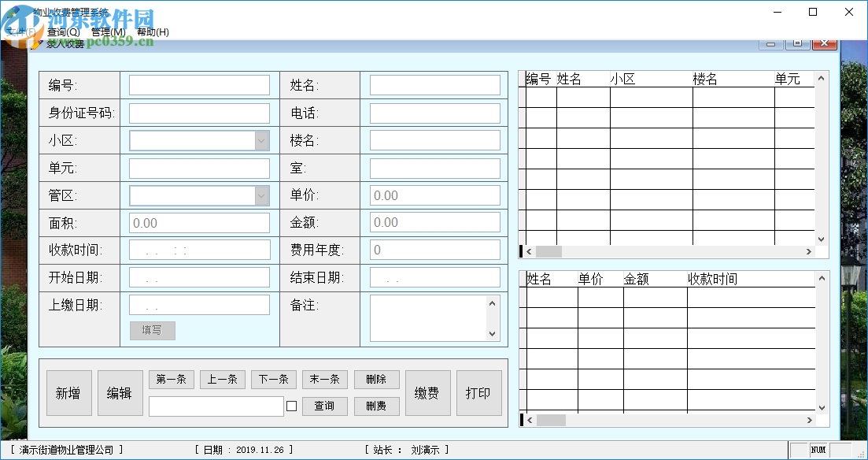868x460 pixels.
Task: Focus the 身份证号码 text box
Action: pos(199,113)
